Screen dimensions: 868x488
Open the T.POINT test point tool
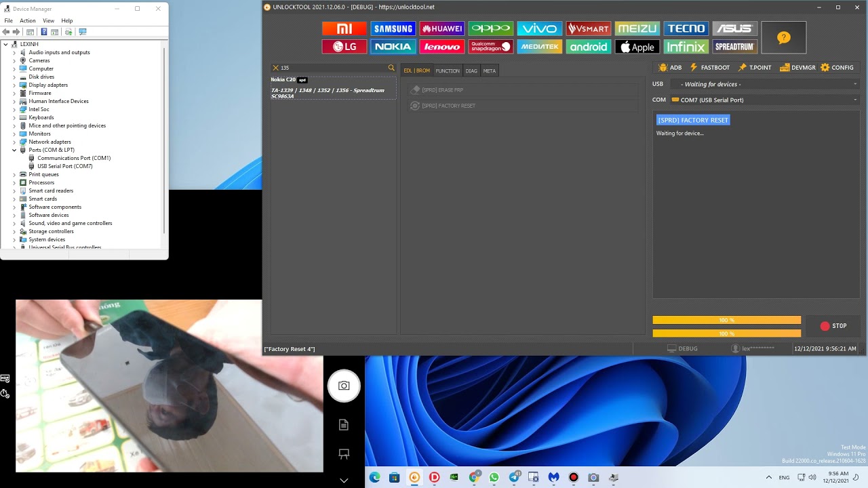coord(755,68)
